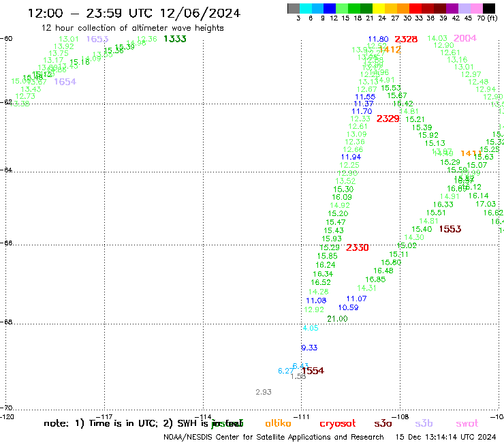
Task: Click the "12.73" wave height value
Action: coord(25,97)
